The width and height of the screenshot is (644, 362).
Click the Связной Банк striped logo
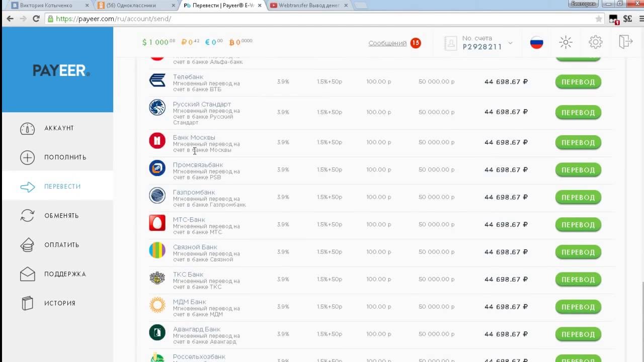point(157,250)
